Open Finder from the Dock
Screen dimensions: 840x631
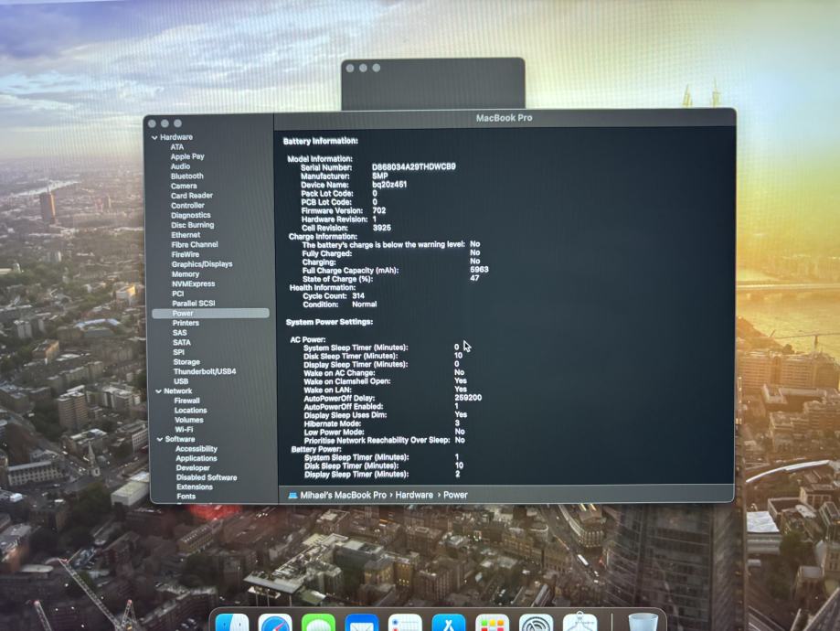232,624
